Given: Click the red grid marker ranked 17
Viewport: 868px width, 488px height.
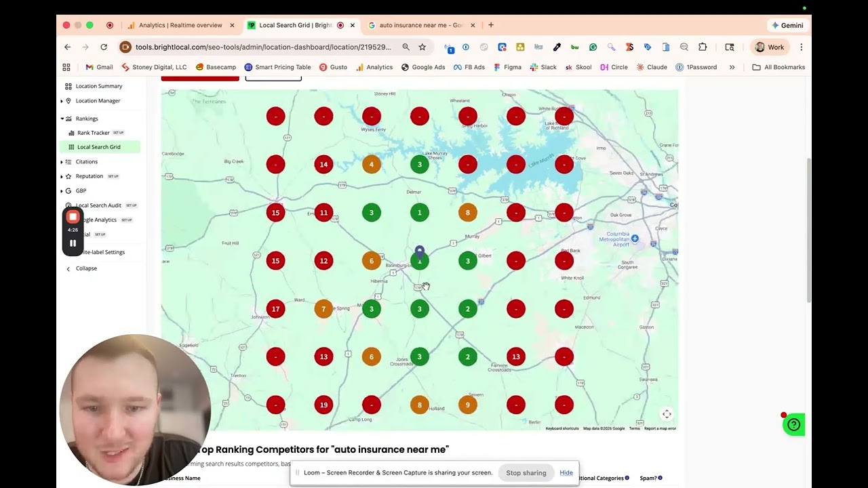Looking at the screenshot, I should 275,308.
